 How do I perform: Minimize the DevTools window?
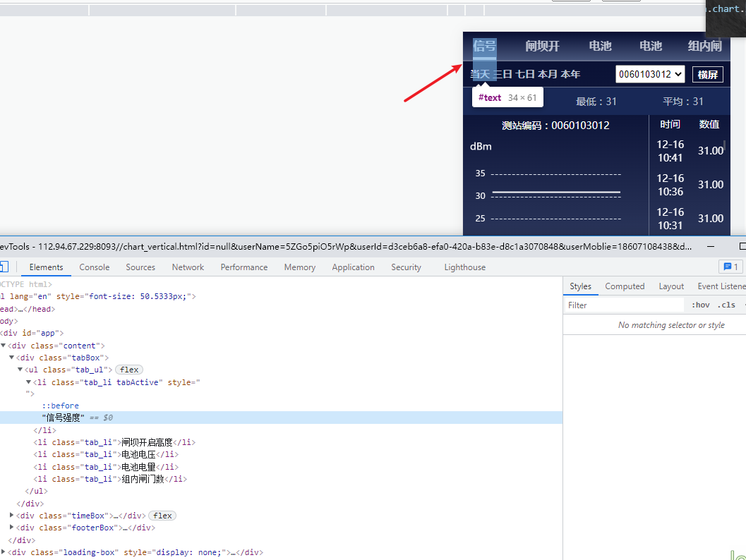tap(710, 246)
